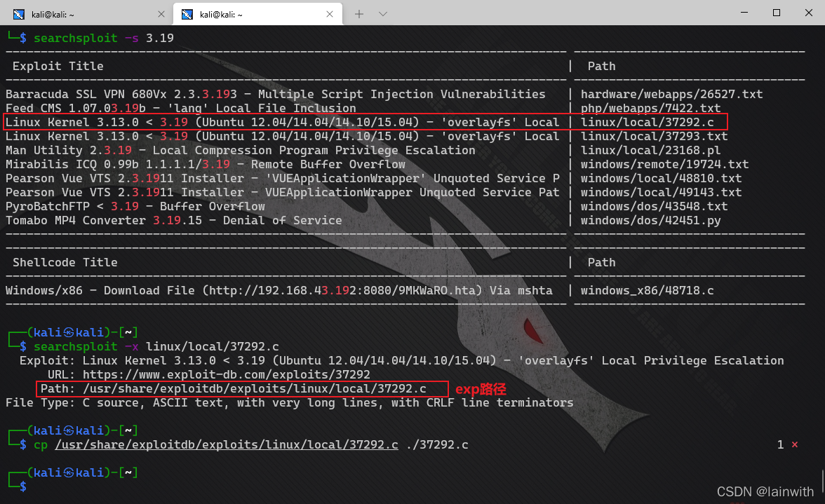The height and width of the screenshot is (504, 825).
Task: Click path php/webapps/7422.txt
Action: (650, 108)
